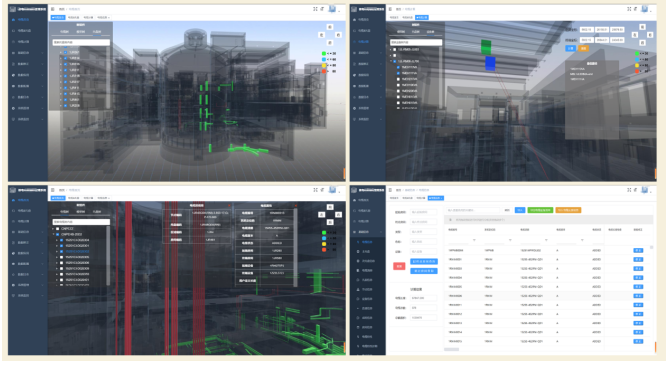Toggle the first child checkbox in red-cable scene tree

point(61,240)
